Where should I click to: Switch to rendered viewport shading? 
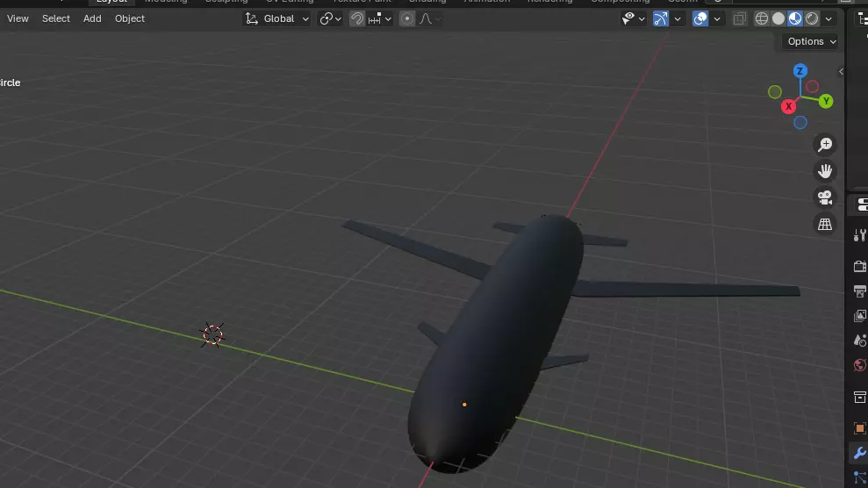pyautogui.click(x=812, y=18)
